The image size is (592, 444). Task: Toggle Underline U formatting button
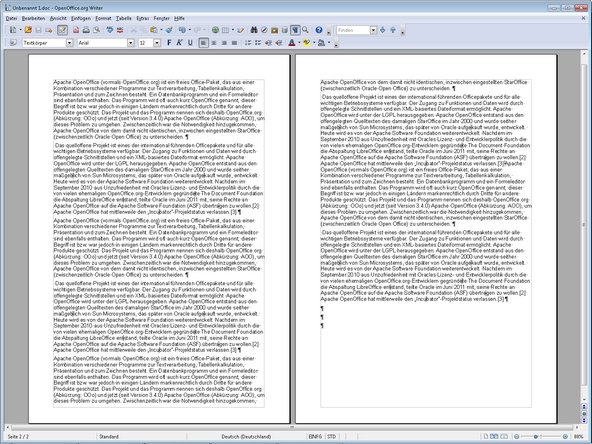pyautogui.click(x=190, y=43)
